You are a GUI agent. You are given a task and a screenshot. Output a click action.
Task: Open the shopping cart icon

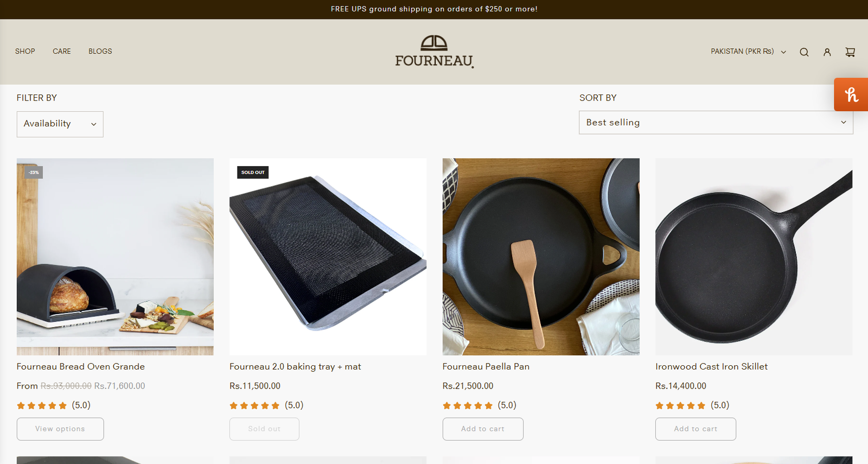coord(850,52)
